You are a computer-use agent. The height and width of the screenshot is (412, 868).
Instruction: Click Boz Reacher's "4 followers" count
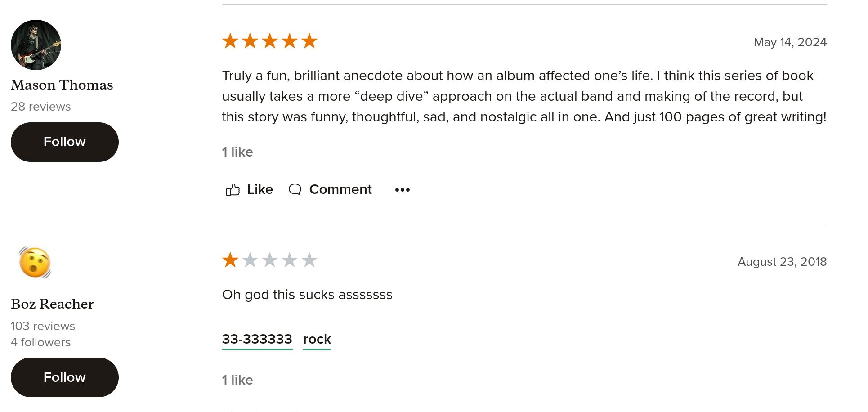(x=40, y=342)
